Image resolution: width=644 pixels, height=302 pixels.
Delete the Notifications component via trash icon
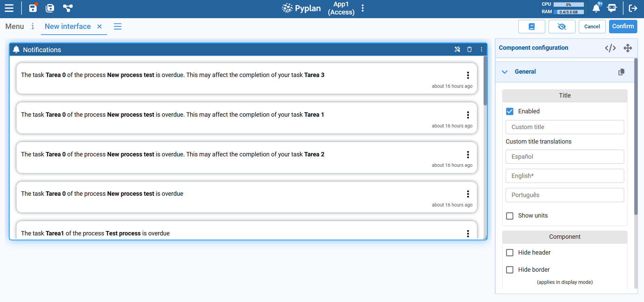pyautogui.click(x=469, y=49)
